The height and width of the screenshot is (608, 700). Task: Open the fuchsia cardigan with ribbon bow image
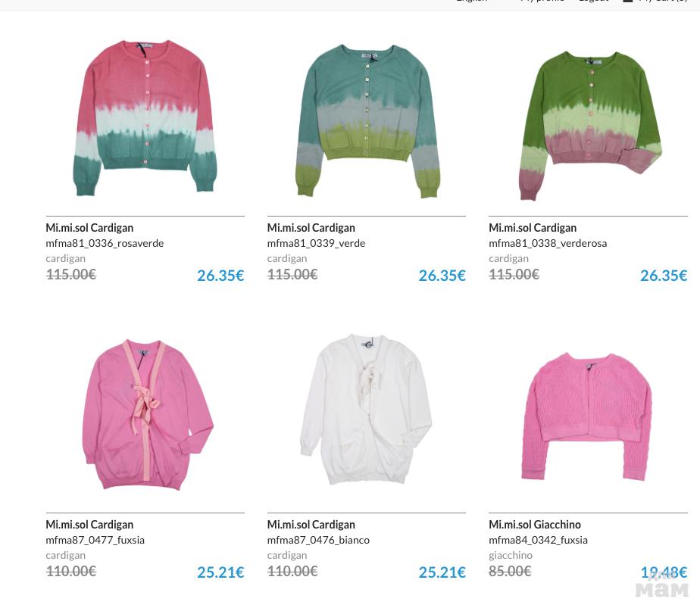click(x=147, y=415)
